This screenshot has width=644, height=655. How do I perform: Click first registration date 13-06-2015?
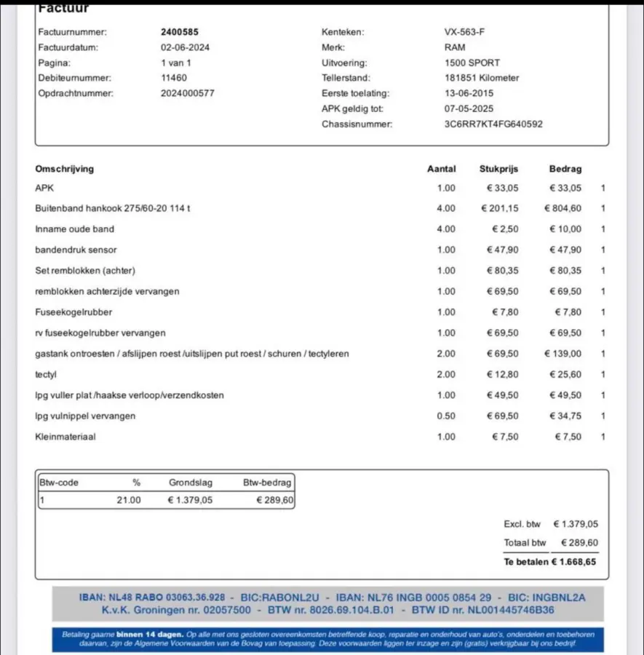469,94
